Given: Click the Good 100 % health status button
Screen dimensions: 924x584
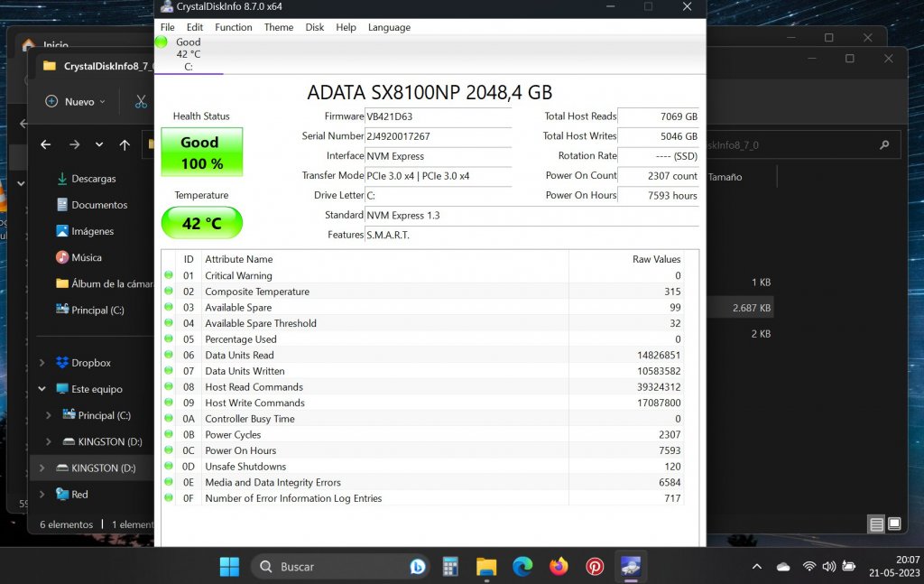Looking at the screenshot, I should 201,152.
